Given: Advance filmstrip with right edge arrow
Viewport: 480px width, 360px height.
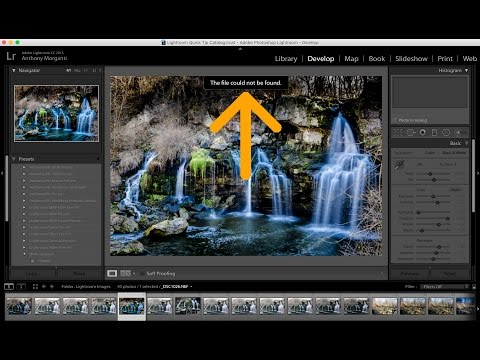Looking at the screenshot, I should 478,309.
